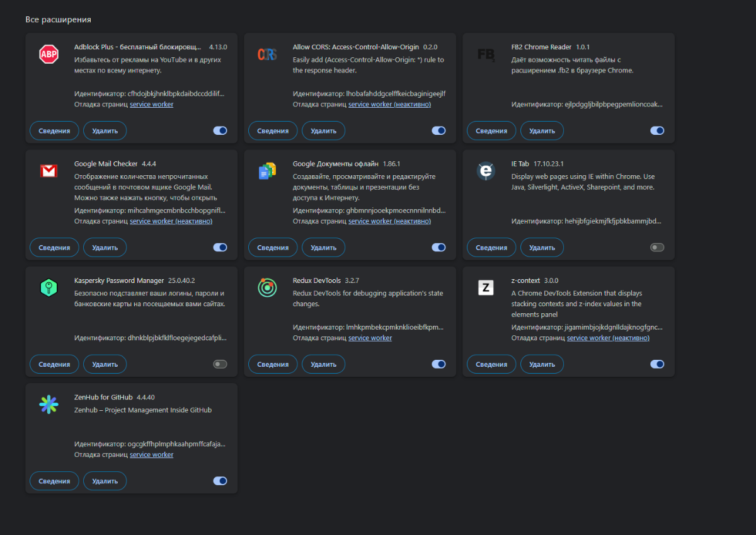Viewport: 756px width, 535px height.
Task: Open Allow CORS inactive service worker link
Action: (389, 105)
